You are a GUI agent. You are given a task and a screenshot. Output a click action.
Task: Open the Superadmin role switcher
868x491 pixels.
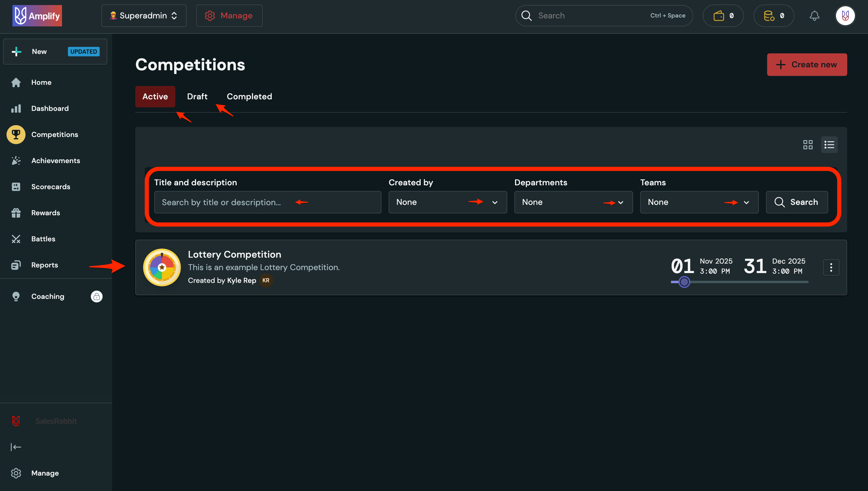pyautogui.click(x=144, y=15)
